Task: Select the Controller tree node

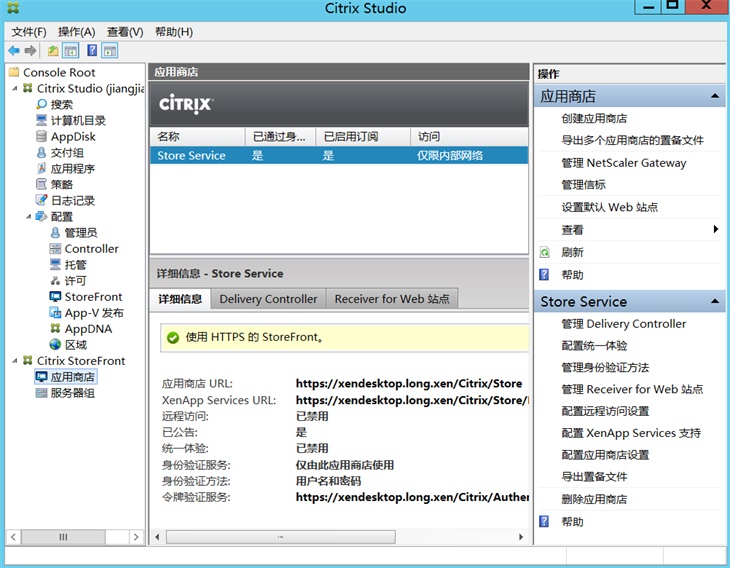Action: 92,249
